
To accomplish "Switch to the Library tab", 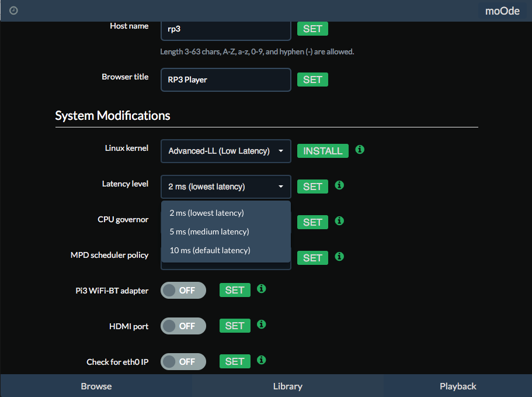I will (288, 386).
